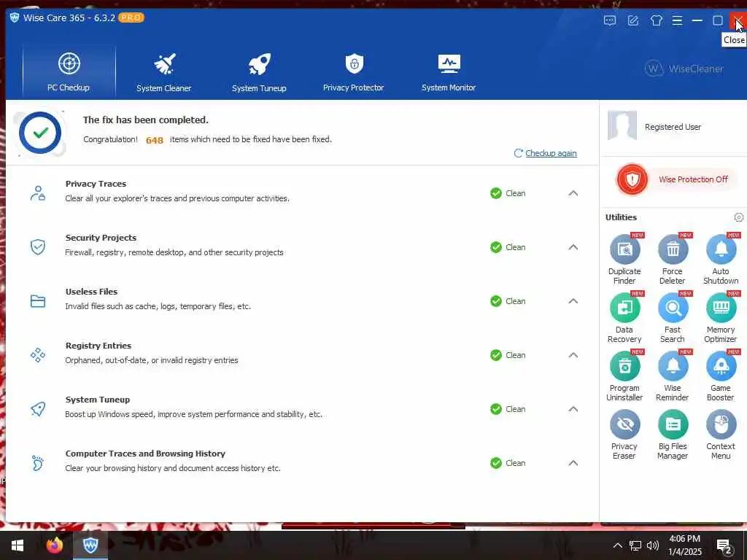This screenshot has height=560, width=747.
Task: Open the Auto Shutdown utility
Action: tap(721, 260)
